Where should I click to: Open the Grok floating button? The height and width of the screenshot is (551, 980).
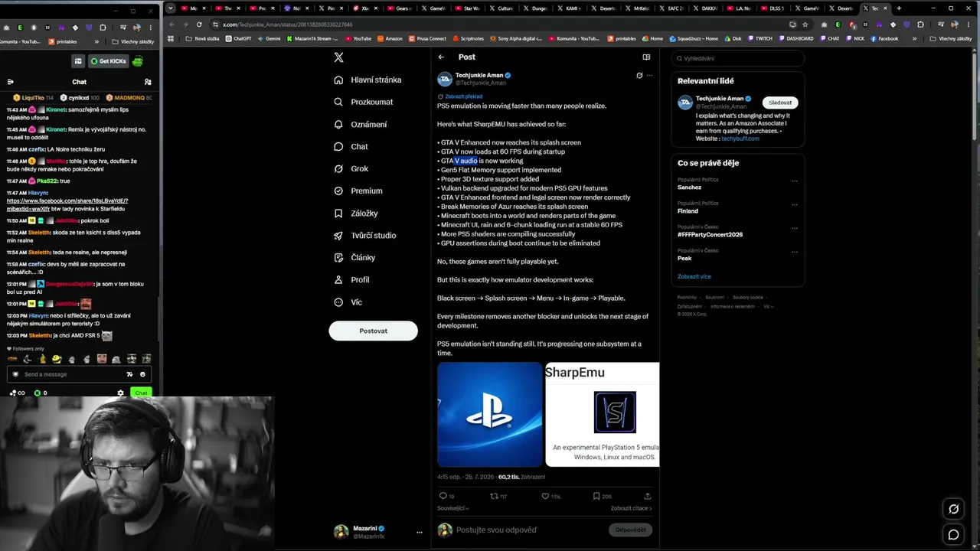click(x=953, y=509)
